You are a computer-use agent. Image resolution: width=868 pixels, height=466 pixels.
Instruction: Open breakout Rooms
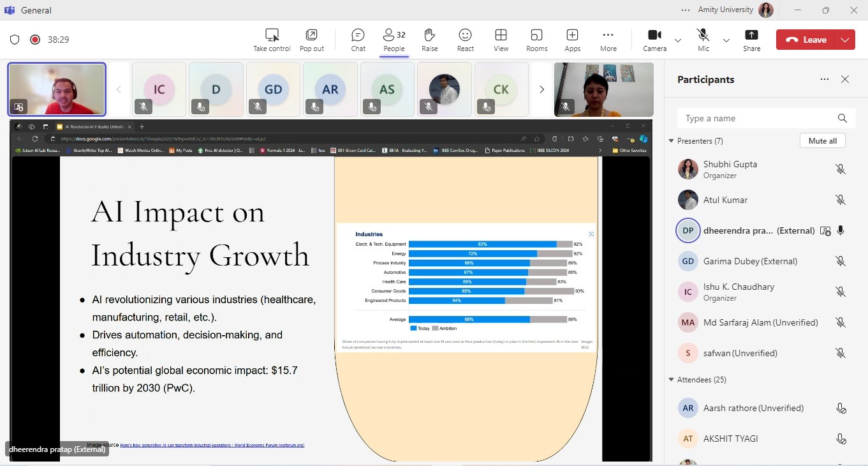[537, 40]
